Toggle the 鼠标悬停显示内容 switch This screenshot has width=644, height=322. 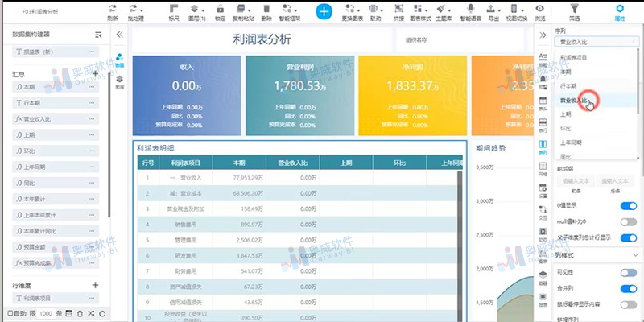[629, 304]
